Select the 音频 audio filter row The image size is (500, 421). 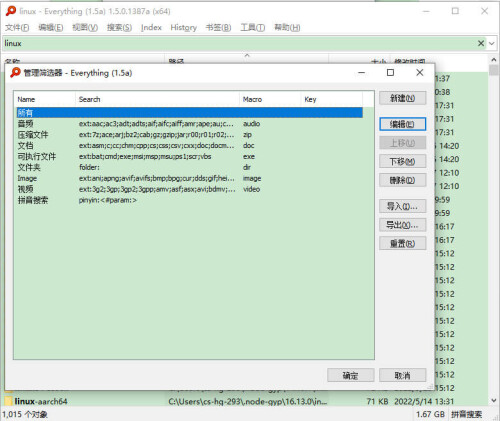[x=189, y=124]
